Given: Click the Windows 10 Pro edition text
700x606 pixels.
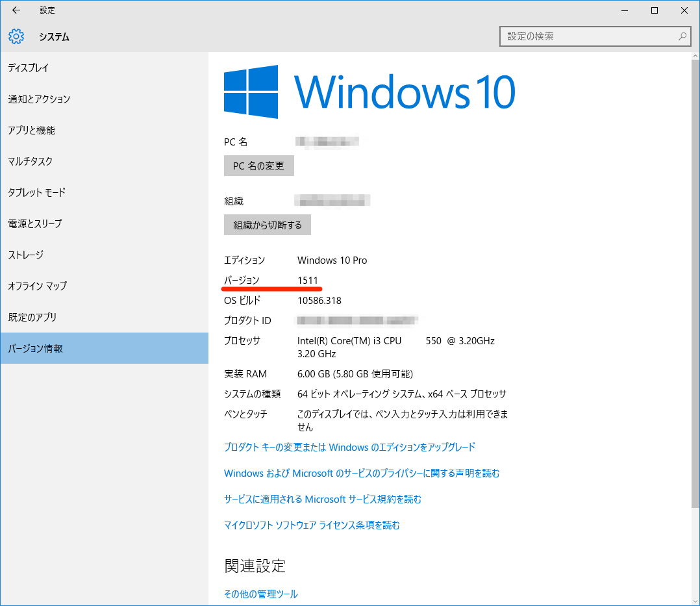Looking at the screenshot, I should pyautogui.click(x=332, y=260).
